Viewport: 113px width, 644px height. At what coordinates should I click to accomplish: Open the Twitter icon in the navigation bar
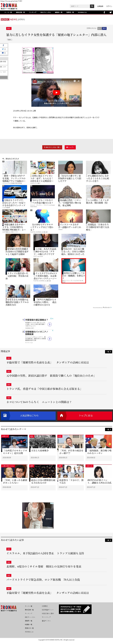110,12
